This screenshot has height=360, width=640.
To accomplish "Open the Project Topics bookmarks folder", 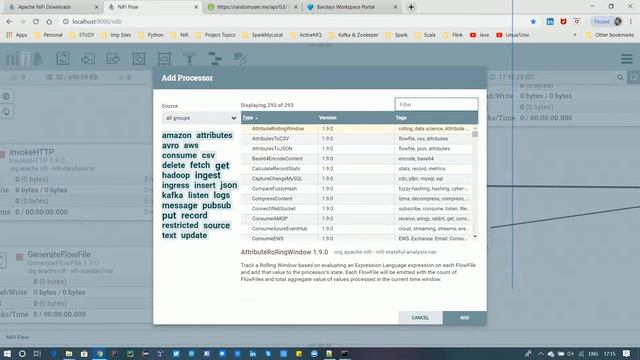I will (x=215, y=35).
